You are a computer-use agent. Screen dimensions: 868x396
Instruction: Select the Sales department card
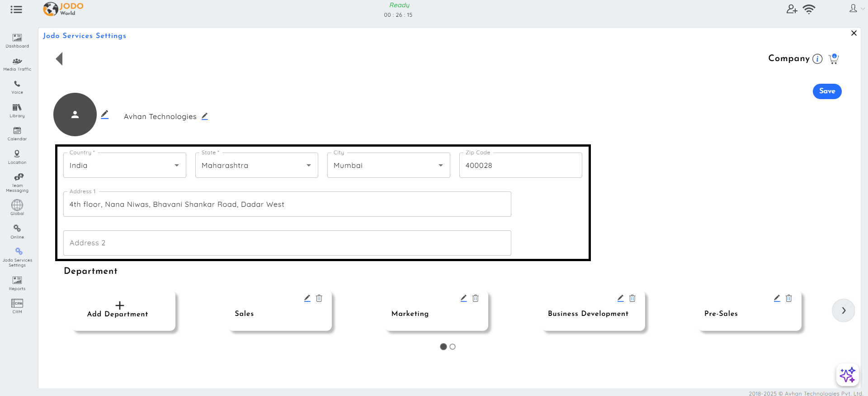pos(280,310)
